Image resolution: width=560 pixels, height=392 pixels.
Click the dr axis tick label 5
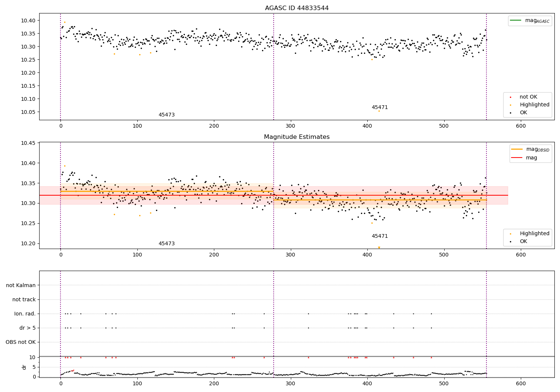[x=34, y=367]
